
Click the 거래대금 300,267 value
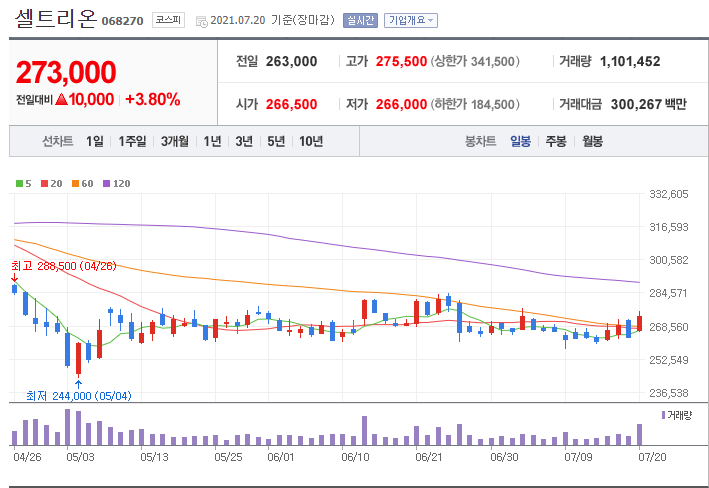point(636,104)
